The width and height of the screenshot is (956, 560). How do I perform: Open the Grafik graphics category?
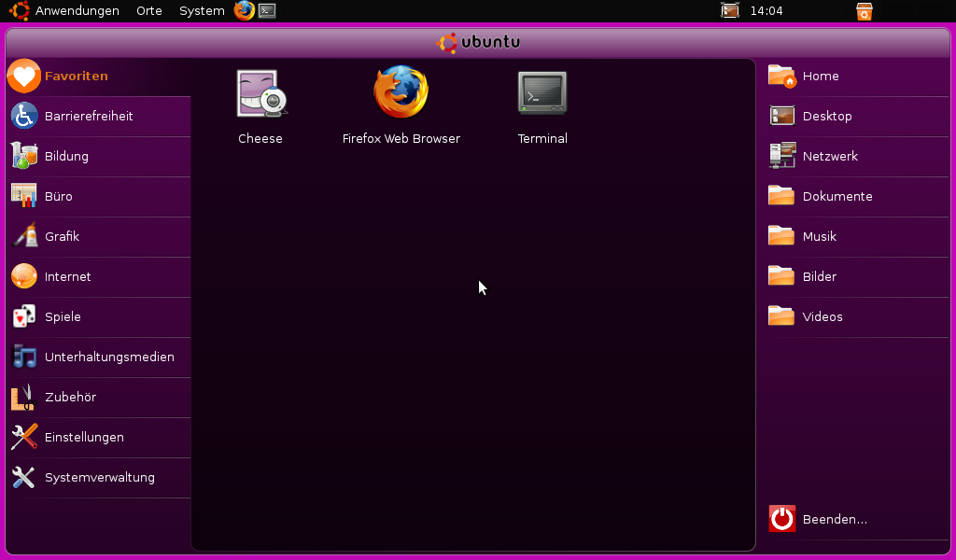click(99, 236)
